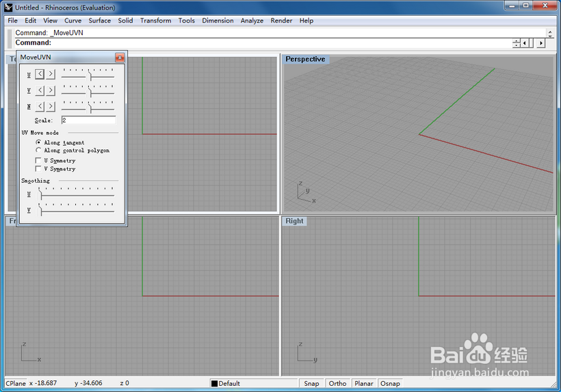This screenshot has height=392, width=561.
Task: Close the MoveUVN dialog
Action: (x=120, y=57)
